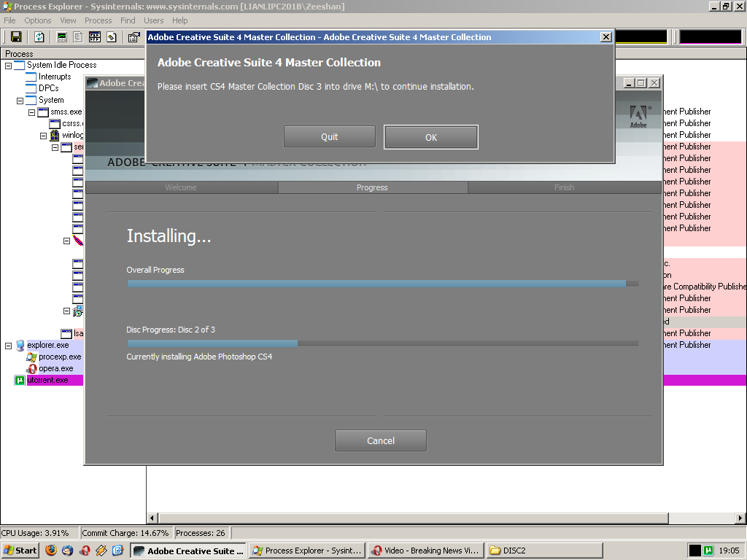The image size is (747, 560).
Task: Click the Process Explorer title bar icon
Action: [x=7, y=7]
